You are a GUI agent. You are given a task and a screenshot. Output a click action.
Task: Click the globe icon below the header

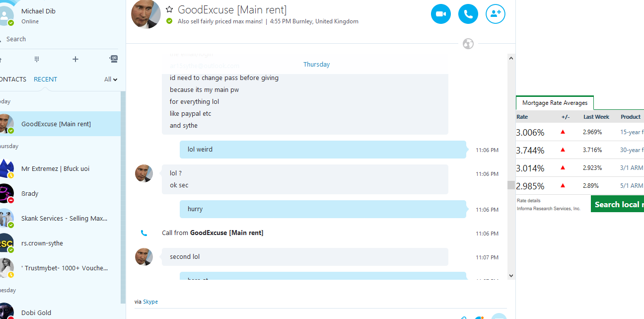(468, 44)
